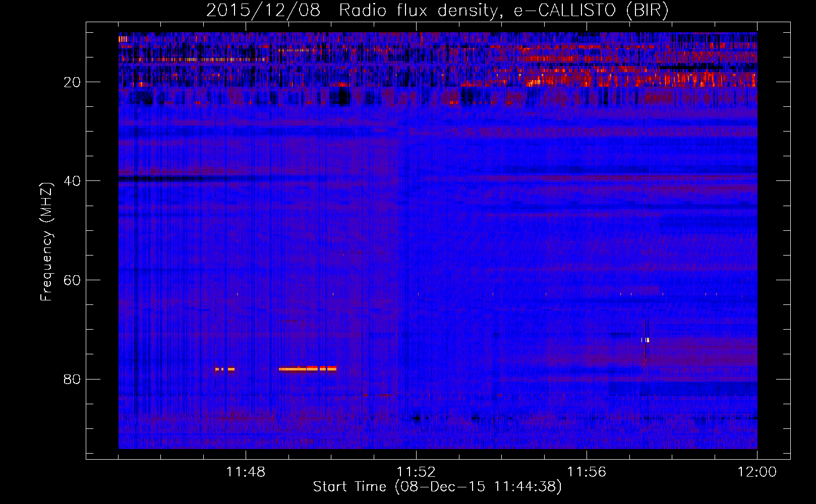Click the 80 frequency tick label
The width and height of the screenshot is (816, 504).
point(73,379)
